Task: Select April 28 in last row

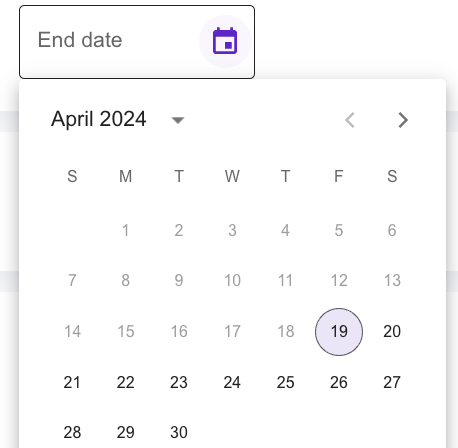Action: click(72, 432)
